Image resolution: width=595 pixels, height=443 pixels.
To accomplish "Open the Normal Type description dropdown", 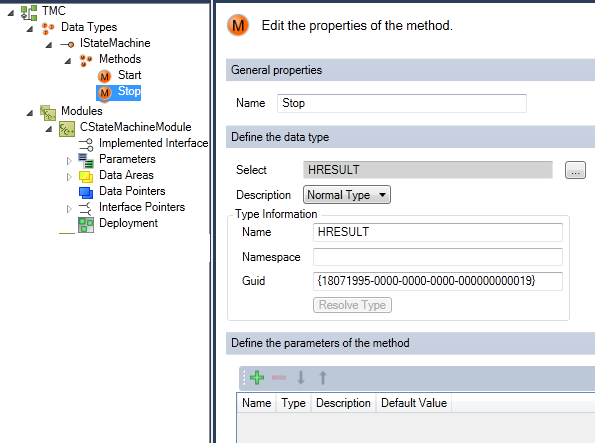I will 346,195.
